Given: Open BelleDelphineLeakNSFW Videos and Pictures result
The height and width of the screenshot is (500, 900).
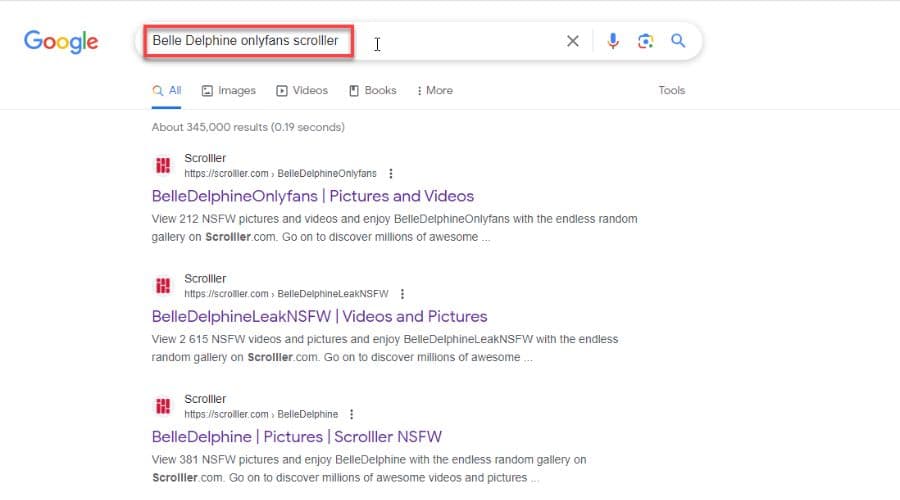Looking at the screenshot, I should pyautogui.click(x=320, y=316).
